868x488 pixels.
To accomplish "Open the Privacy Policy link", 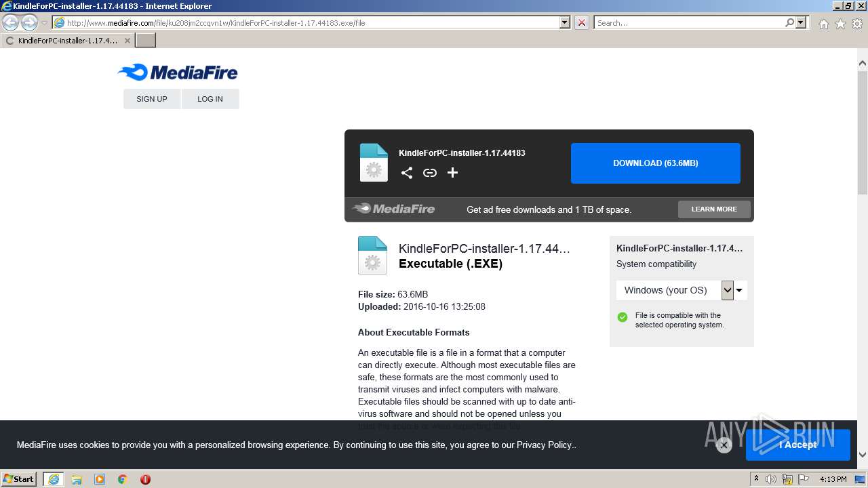I will pyautogui.click(x=544, y=445).
